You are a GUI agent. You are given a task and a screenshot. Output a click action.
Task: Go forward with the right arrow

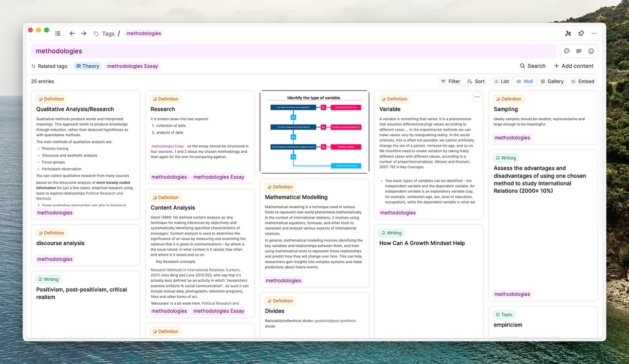(x=84, y=34)
